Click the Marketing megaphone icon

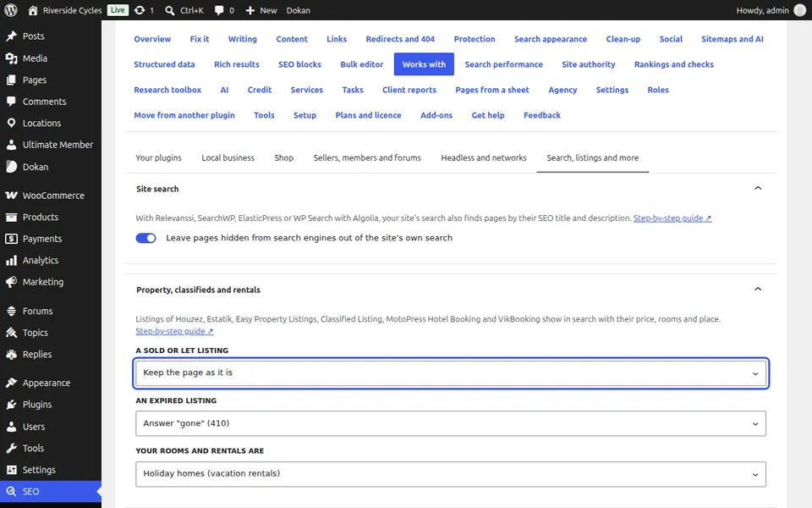11,282
